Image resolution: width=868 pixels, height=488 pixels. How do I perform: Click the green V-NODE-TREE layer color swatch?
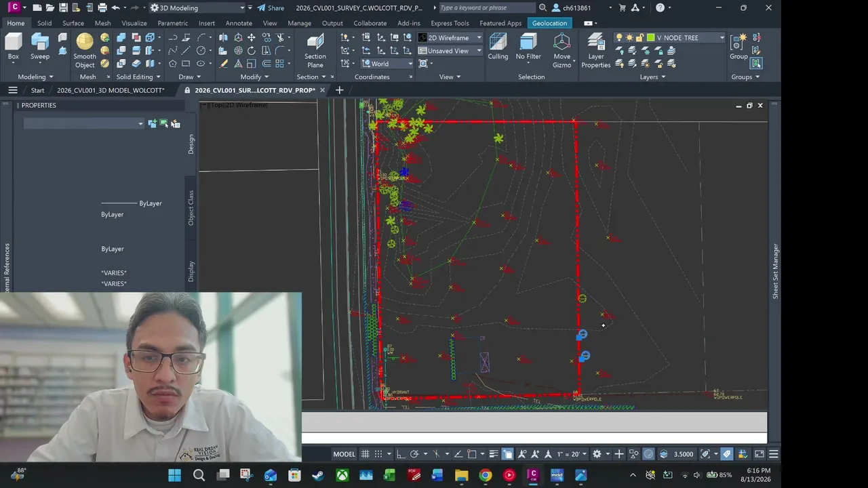(x=651, y=38)
